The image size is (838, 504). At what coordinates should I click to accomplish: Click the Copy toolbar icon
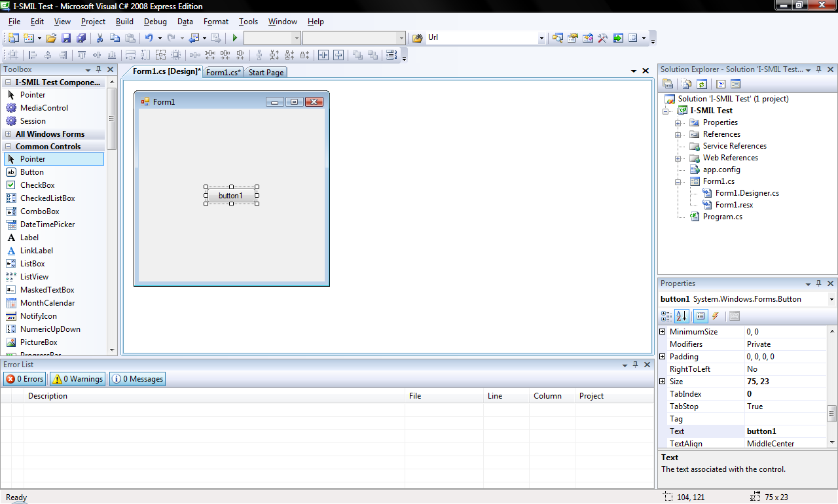click(115, 38)
